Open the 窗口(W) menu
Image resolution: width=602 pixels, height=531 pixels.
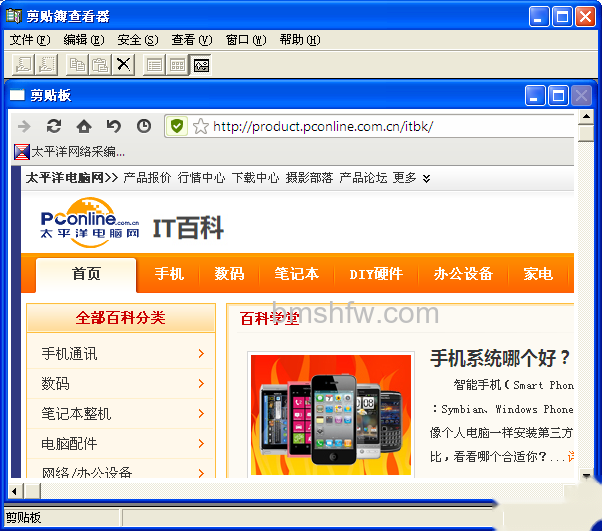pyautogui.click(x=246, y=40)
